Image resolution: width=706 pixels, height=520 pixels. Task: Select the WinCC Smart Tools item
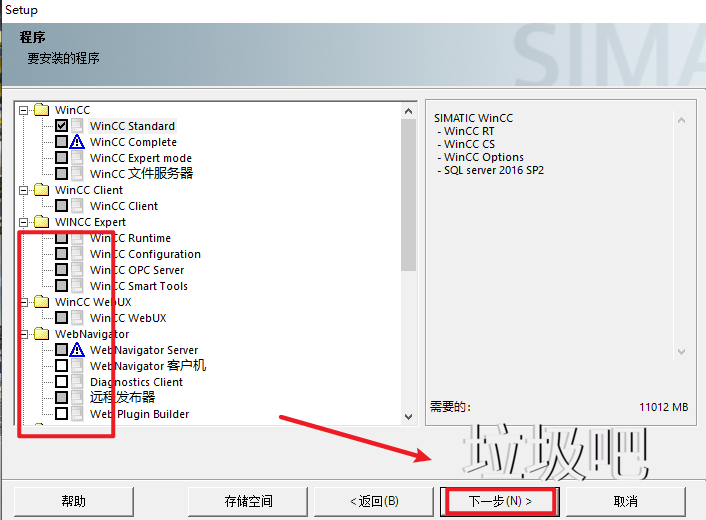pos(138,286)
